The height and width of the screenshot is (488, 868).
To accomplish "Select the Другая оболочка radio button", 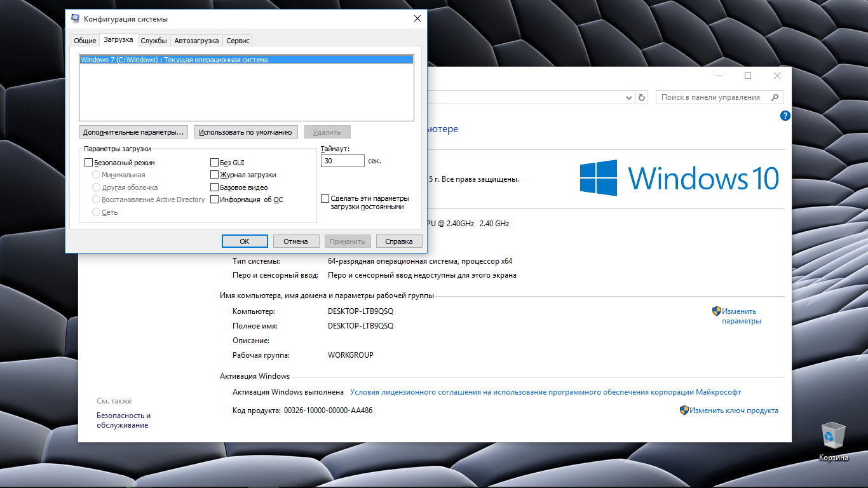I will tap(97, 187).
